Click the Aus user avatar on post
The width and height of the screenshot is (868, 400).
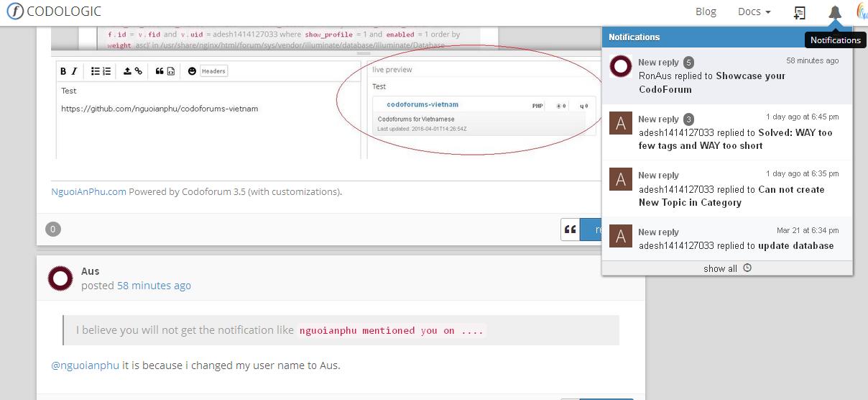coord(60,278)
